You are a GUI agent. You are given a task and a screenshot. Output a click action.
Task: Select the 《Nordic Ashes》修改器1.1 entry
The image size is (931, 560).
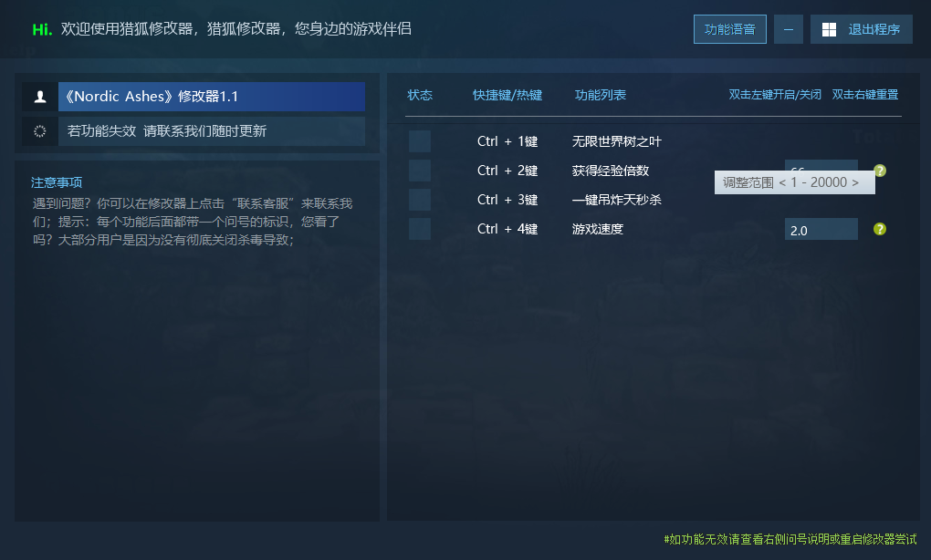coord(212,97)
